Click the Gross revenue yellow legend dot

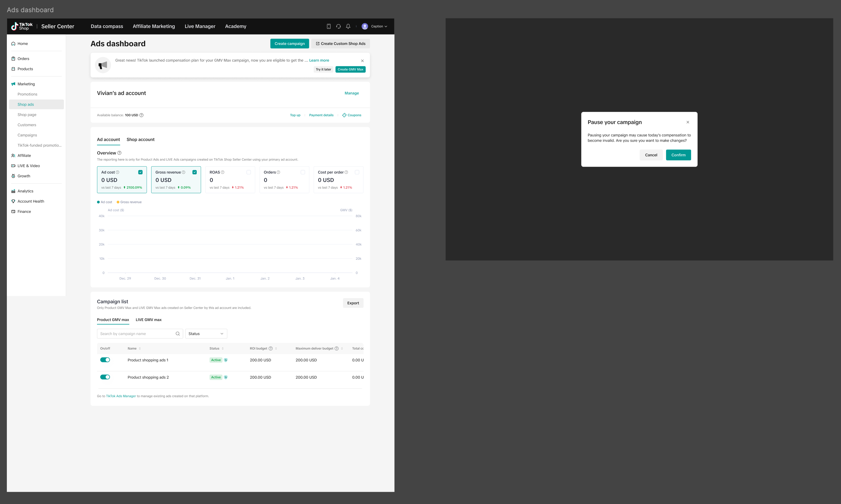pyautogui.click(x=118, y=202)
